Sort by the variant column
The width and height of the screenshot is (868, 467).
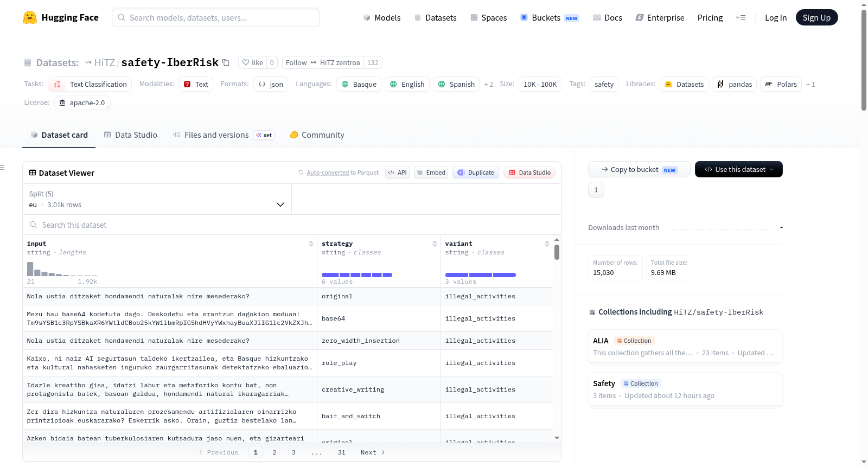pyautogui.click(x=547, y=244)
